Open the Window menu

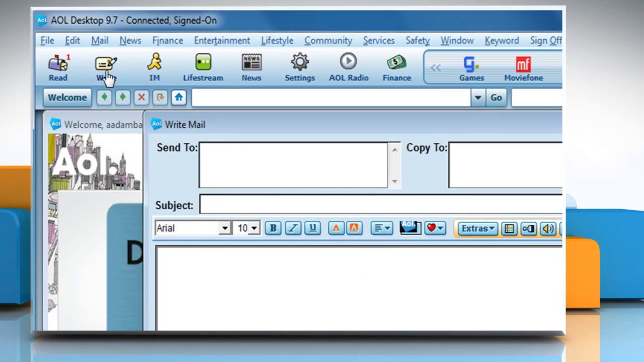457,41
